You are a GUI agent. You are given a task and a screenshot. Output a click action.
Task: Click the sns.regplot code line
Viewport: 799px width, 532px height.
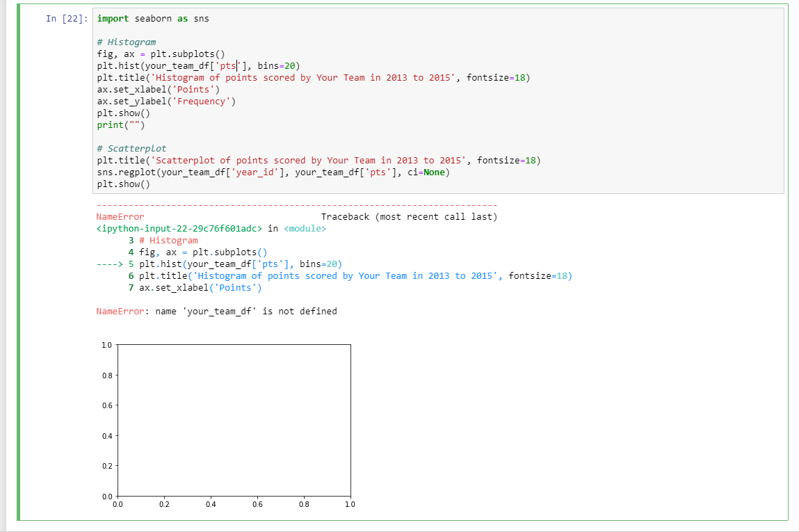(x=273, y=172)
